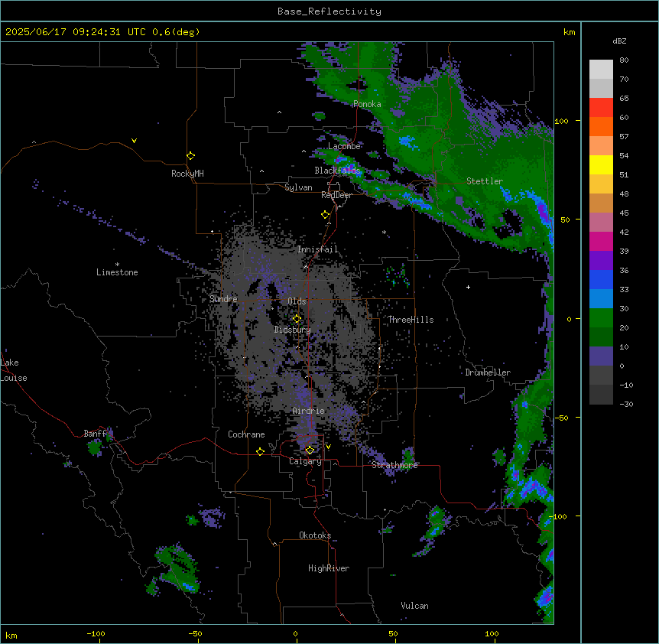Click the dBZ legend heading
Viewport: 659px width, 644px height.
(619, 41)
